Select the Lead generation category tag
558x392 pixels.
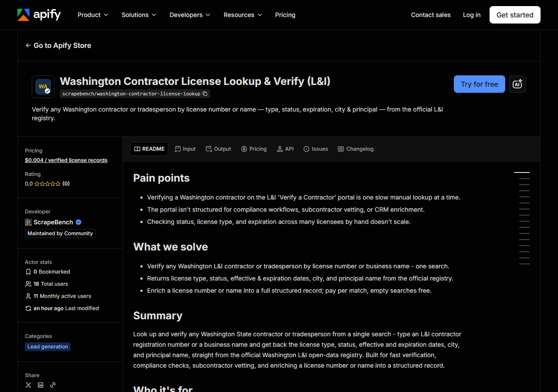[48, 347]
